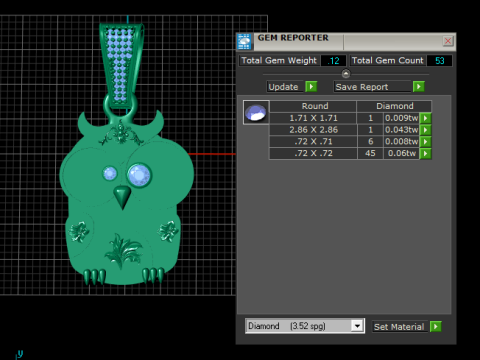Click the Gem Reporter panel icon
This screenshot has height=360, width=480.
click(245, 42)
